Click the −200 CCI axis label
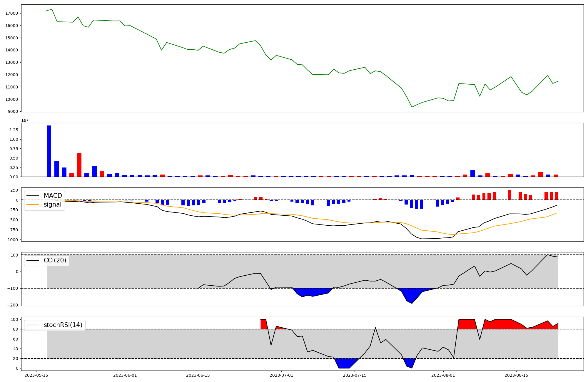 pos(13,305)
